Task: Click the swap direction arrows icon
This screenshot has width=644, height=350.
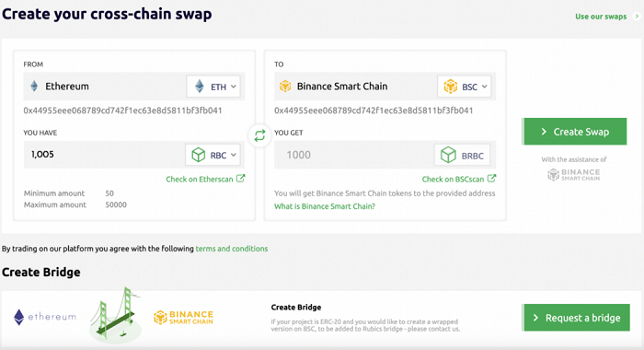Action: [259, 135]
